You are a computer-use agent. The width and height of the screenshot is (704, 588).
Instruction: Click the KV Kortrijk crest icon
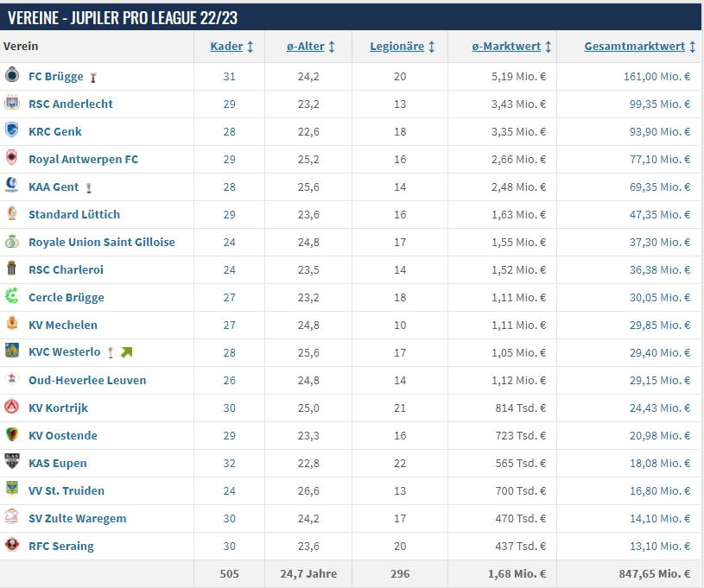click(12, 408)
